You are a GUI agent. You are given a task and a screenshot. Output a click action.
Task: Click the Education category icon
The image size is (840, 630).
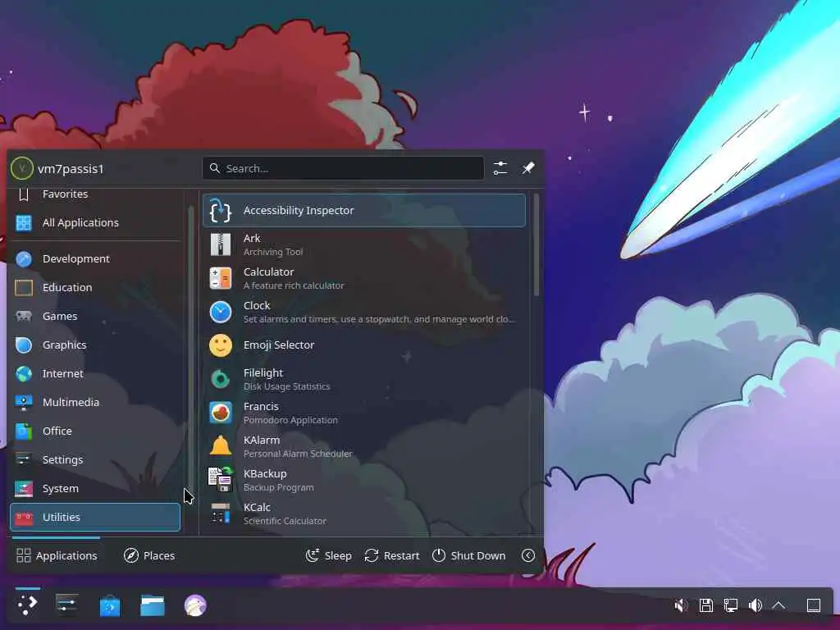pos(24,288)
